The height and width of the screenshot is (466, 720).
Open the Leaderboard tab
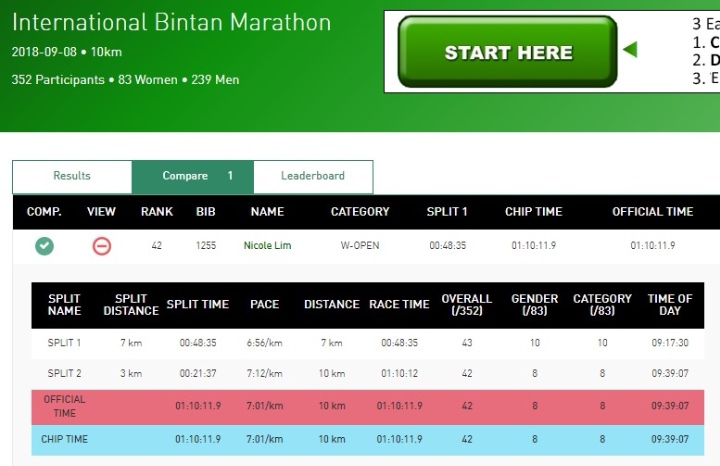(x=312, y=176)
